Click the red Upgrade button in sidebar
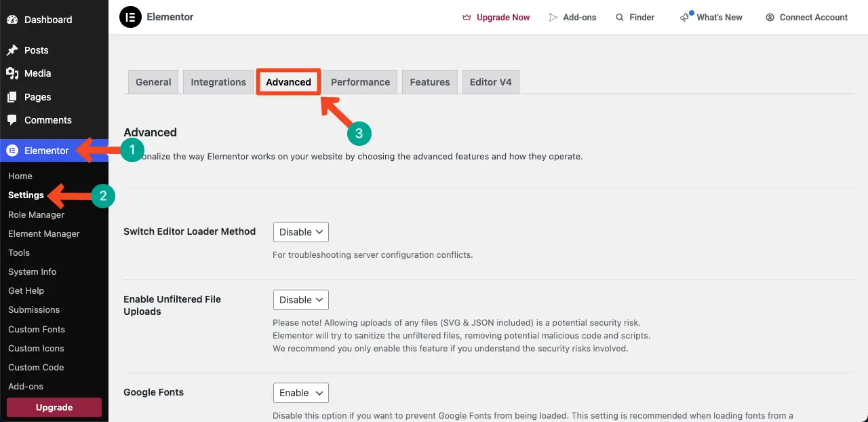Screen dimensions: 868x422 [x=54, y=407]
